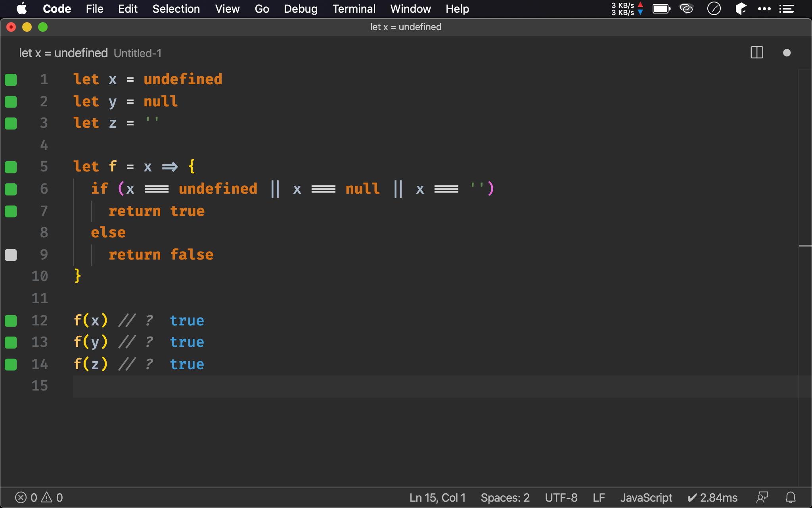Click the 'undefined' value on line 1

[x=183, y=79]
